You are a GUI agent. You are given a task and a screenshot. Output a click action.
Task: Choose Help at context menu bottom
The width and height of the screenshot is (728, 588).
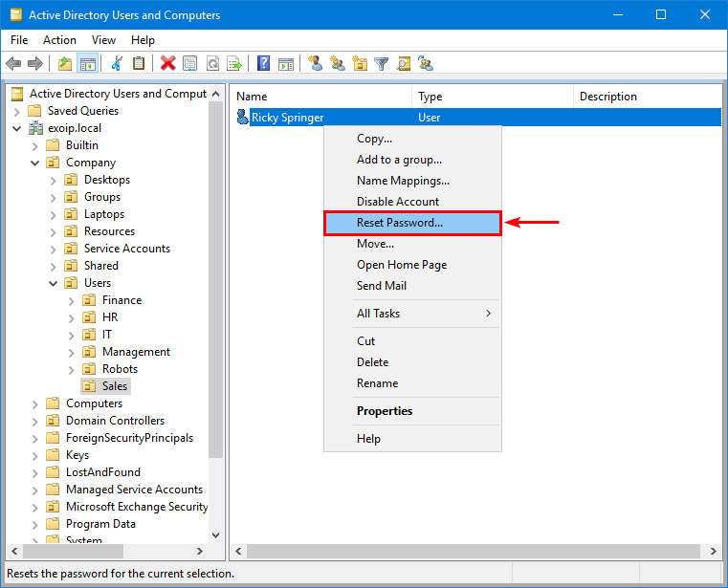pyautogui.click(x=412, y=439)
